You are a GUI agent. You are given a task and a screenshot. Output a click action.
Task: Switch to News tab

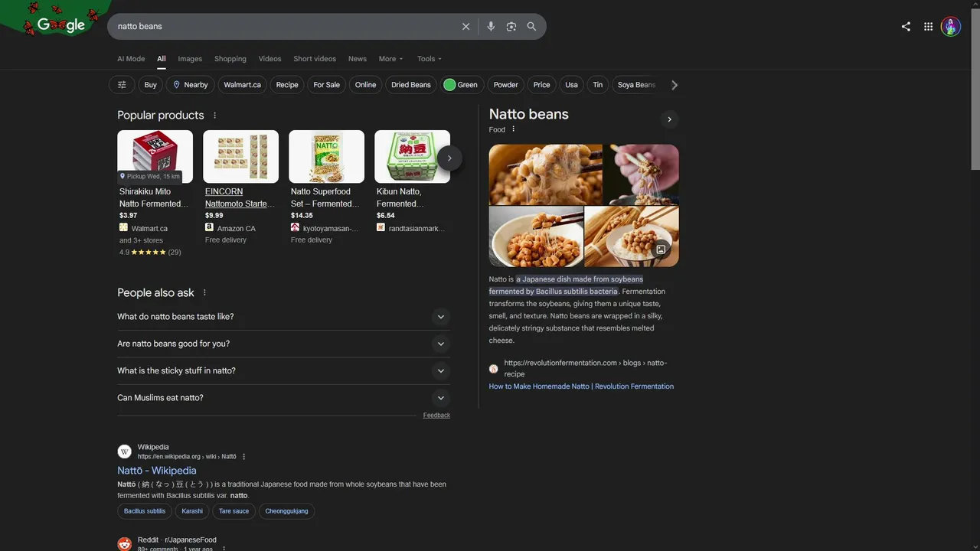[358, 59]
